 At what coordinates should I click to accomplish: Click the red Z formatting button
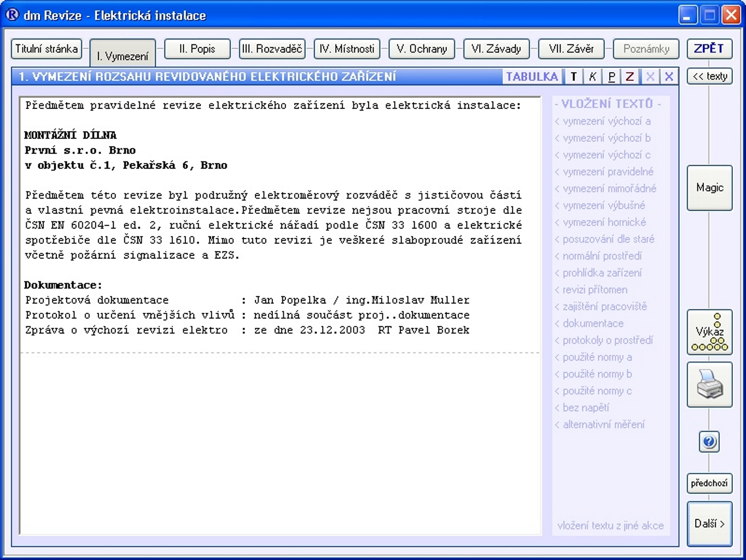coord(630,77)
